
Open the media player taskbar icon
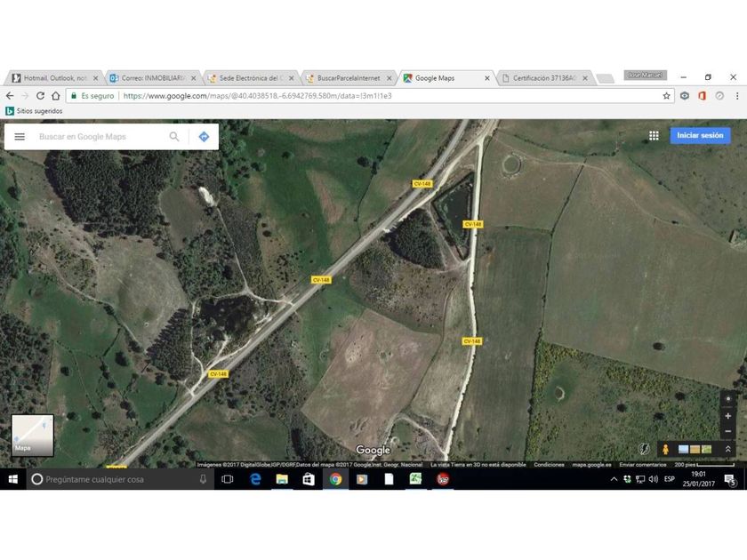pos(362,479)
